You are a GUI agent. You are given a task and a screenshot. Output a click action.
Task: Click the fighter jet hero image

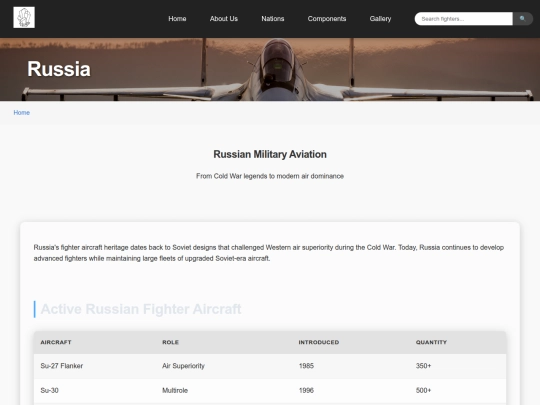(270, 69)
